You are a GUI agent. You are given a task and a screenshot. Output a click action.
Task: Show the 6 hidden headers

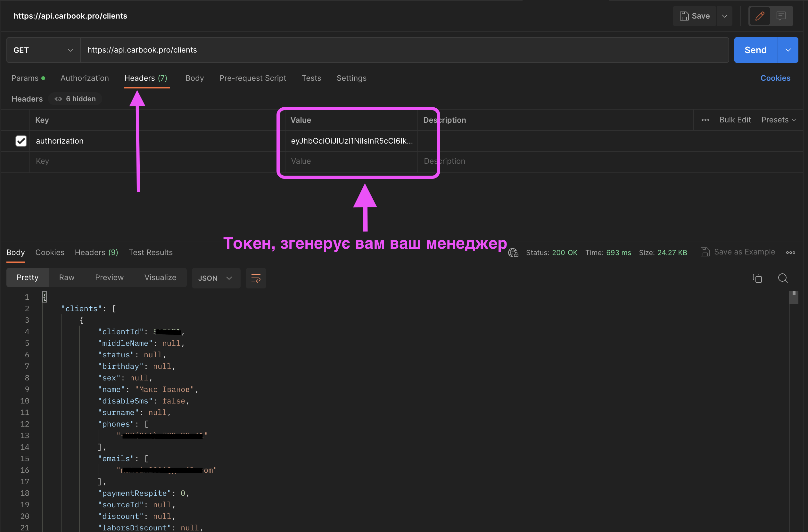coord(75,99)
